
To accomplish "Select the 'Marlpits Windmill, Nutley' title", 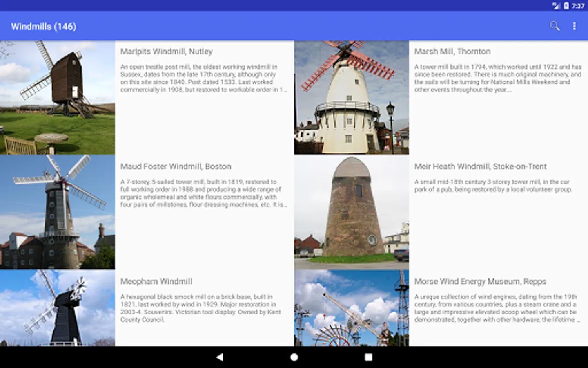I will tap(166, 52).
